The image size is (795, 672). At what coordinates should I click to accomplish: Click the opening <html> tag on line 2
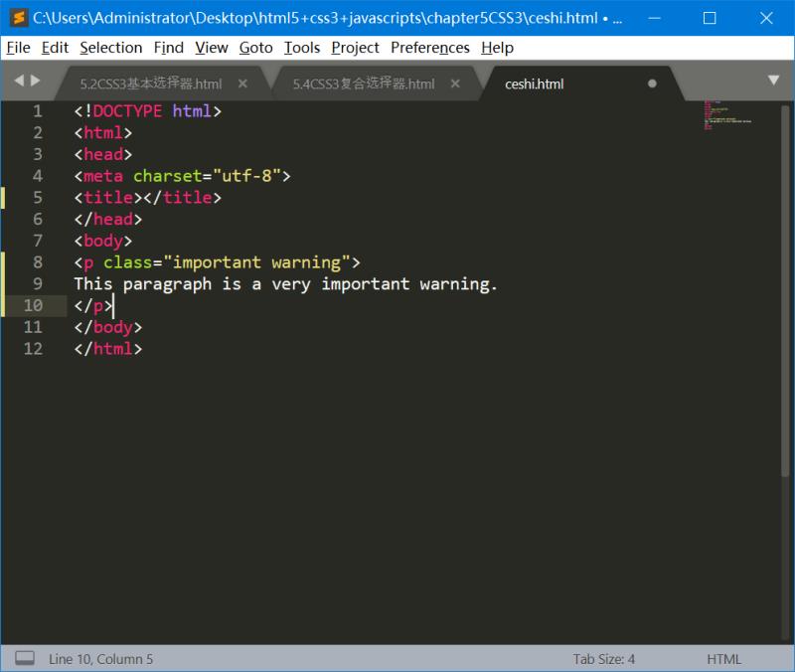point(103,133)
